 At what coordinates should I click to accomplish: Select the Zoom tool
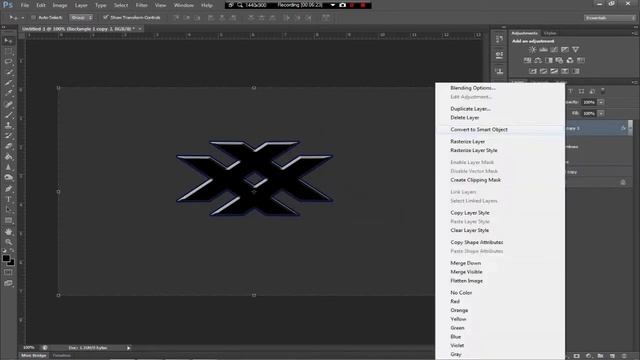tap(8, 242)
